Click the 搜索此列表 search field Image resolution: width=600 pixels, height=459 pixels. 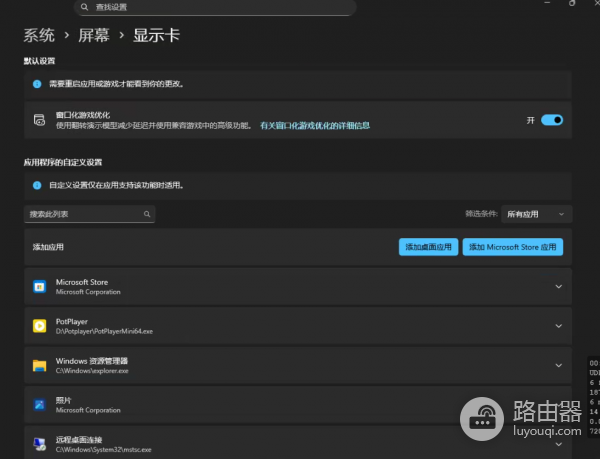[x=90, y=214]
